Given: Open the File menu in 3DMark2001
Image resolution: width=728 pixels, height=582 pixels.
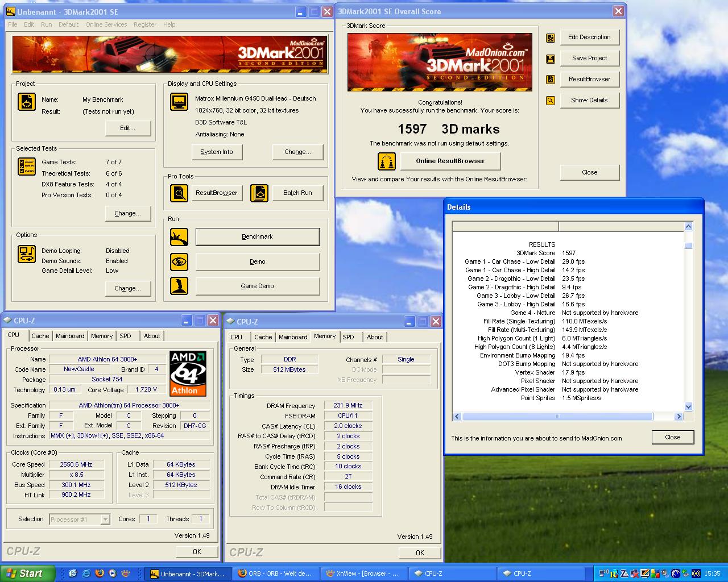Looking at the screenshot, I should point(13,24).
